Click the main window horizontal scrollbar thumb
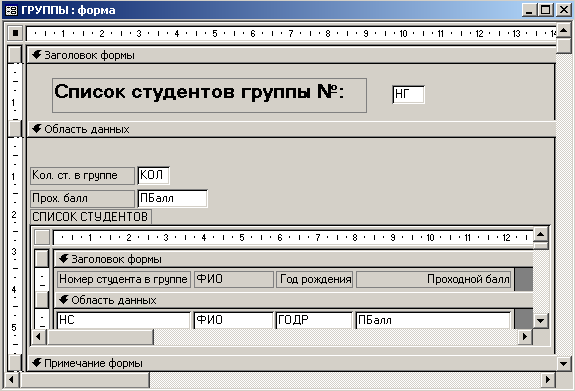The image size is (575, 391). point(85,380)
